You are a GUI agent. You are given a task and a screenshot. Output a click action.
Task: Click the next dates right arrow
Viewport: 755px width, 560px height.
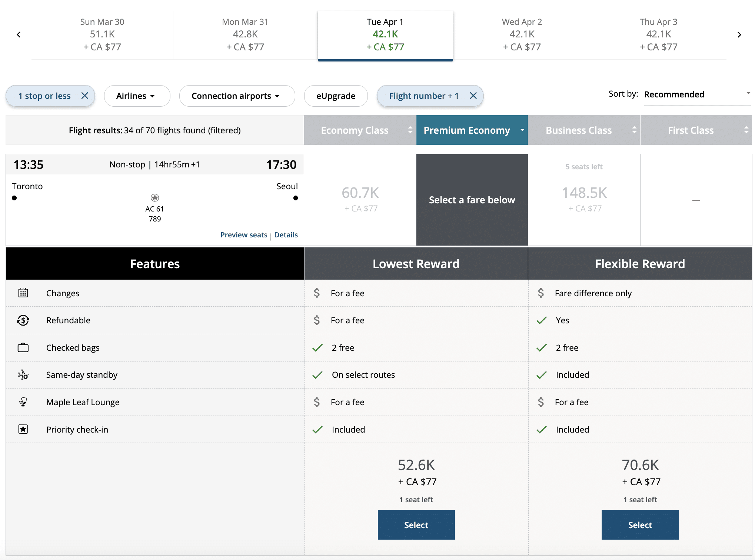(739, 35)
